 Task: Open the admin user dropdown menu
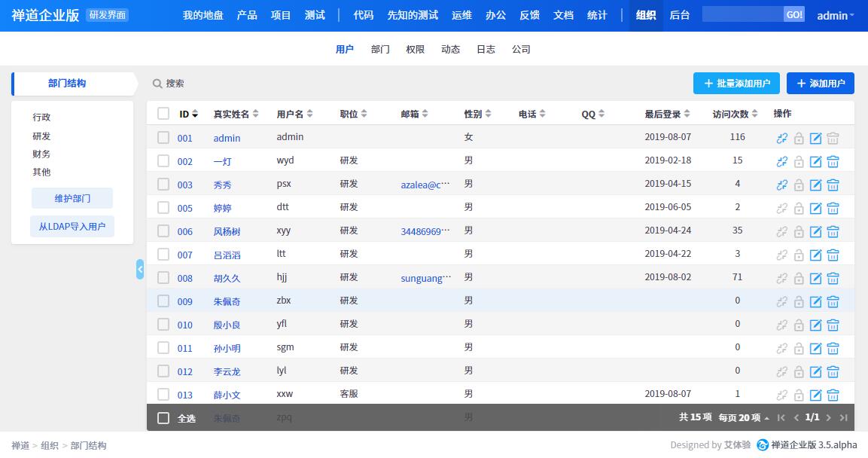[x=836, y=15]
